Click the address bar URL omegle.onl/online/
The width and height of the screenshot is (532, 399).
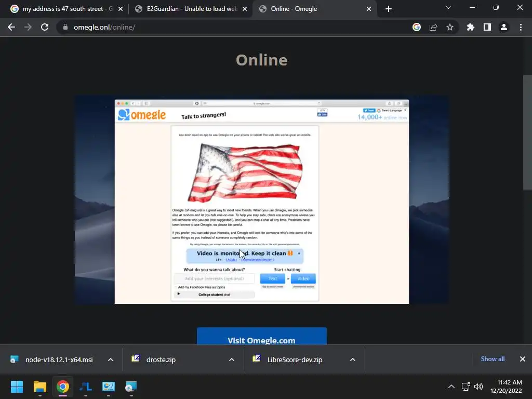click(104, 27)
